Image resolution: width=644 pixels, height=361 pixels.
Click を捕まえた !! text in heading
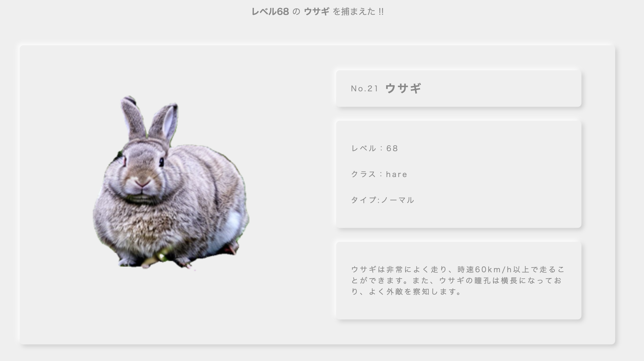(x=358, y=12)
